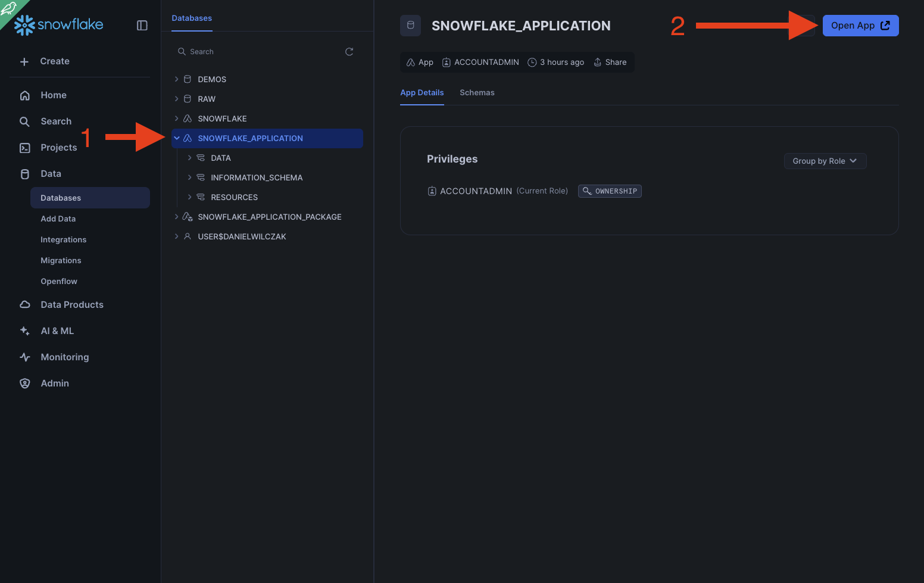This screenshot has height=583, width=924.
Task: Click the database icon beside the page title
Action: tap(411, 26)
